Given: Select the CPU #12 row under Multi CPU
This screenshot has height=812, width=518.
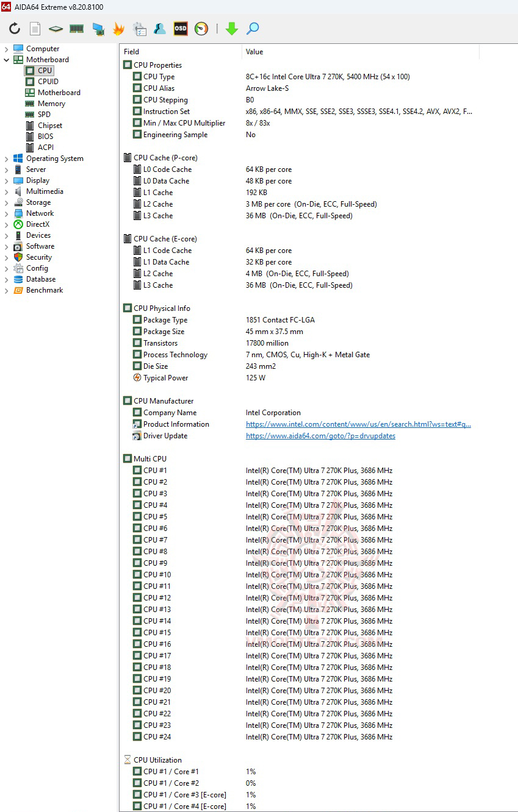Looking at the screenshot, I should (x=299, y=598).
